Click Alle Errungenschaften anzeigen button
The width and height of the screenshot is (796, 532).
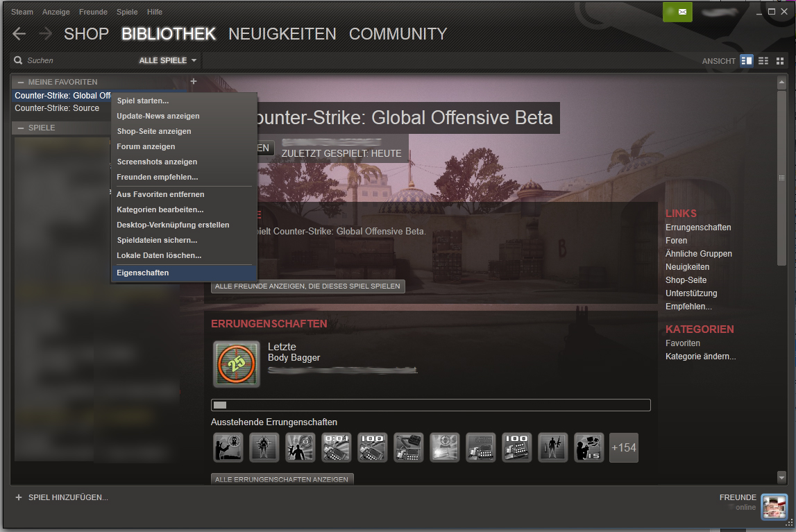pyautogui.click(x=282, y=479)
